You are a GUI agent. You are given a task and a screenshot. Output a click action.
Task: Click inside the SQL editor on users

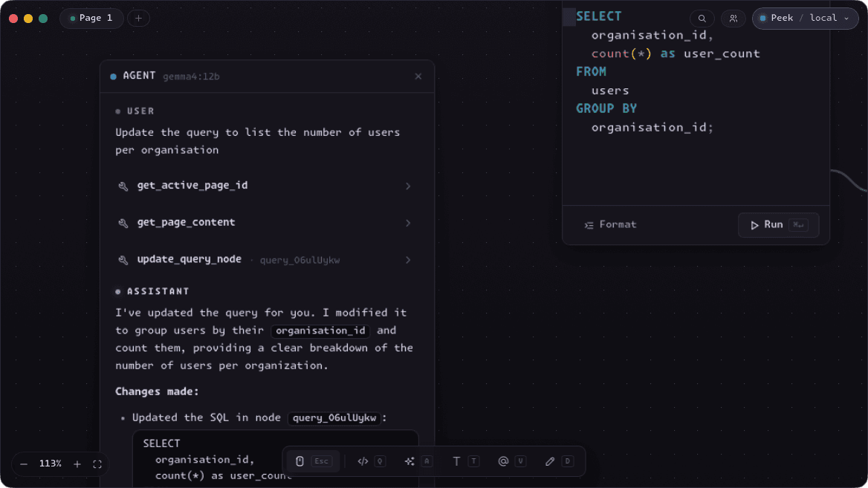click(610, 90)
